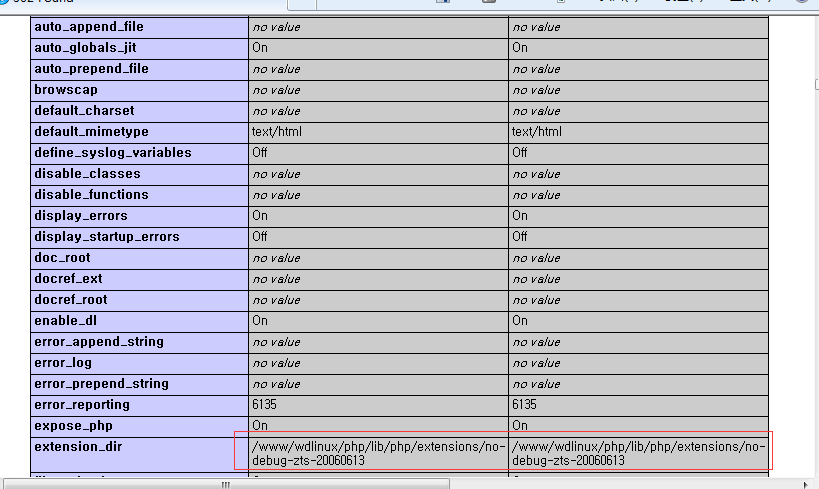Click first 6135 value in error_reporting row
The height and width of the screenshot is (489, 819).
click(x=264, y=404)
